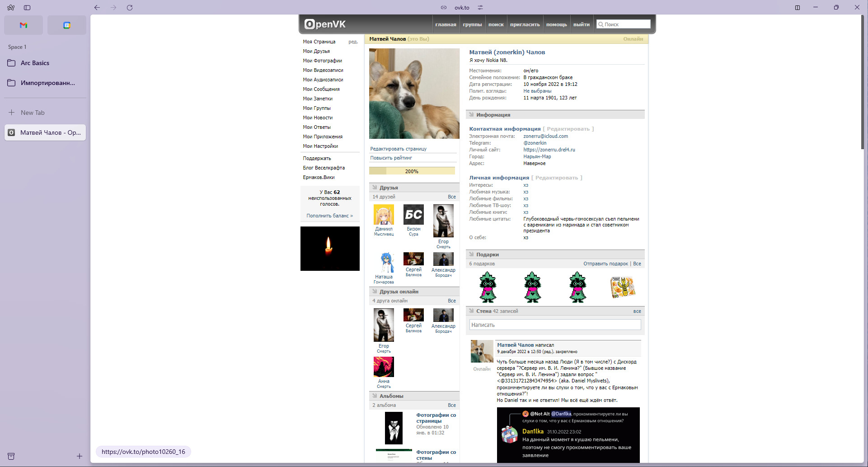Collapse the Альбомы section arrow
The width and height of the screenshot is (868, 467).
click(375, 396)
